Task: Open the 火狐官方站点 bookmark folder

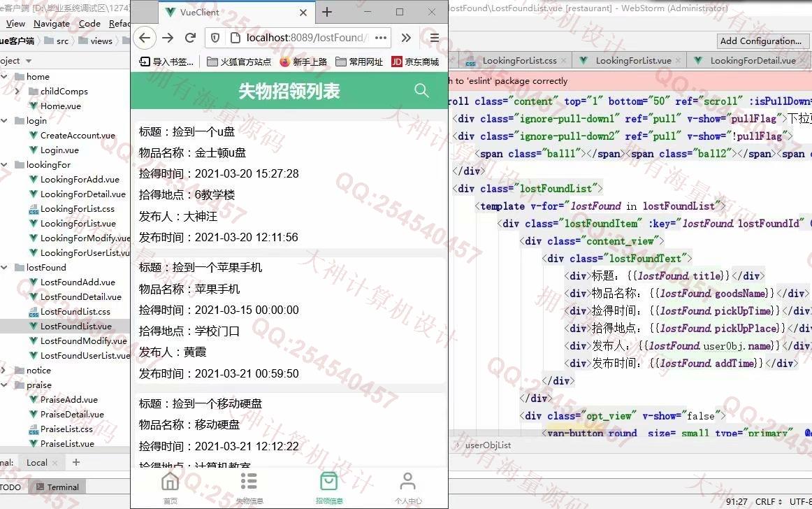Action: 239,62
